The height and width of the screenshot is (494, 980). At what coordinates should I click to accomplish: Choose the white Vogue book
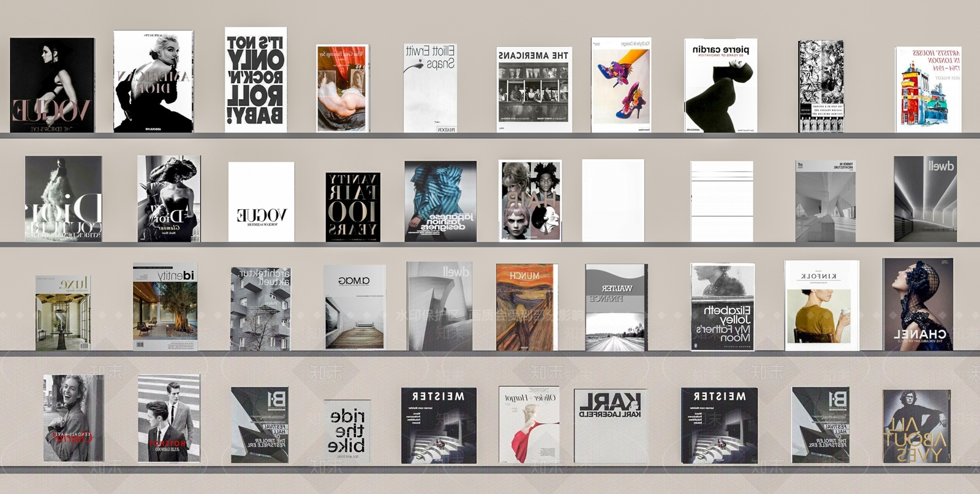(261, 202)
